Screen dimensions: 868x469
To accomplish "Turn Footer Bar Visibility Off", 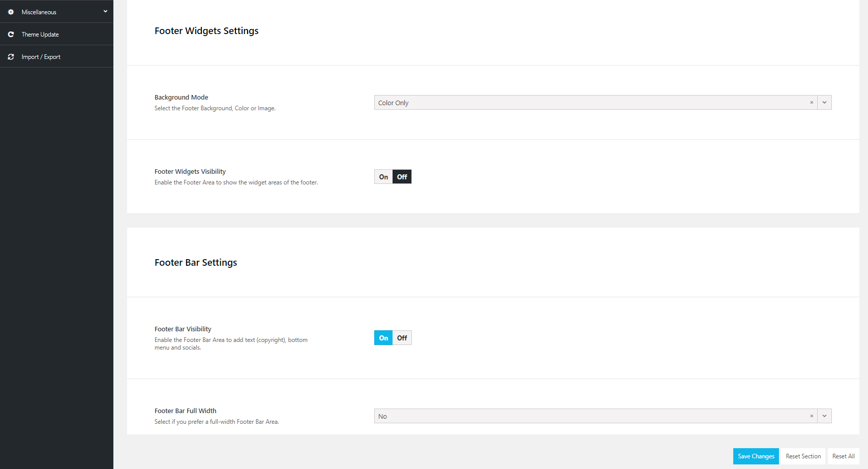I will [402, 338].
